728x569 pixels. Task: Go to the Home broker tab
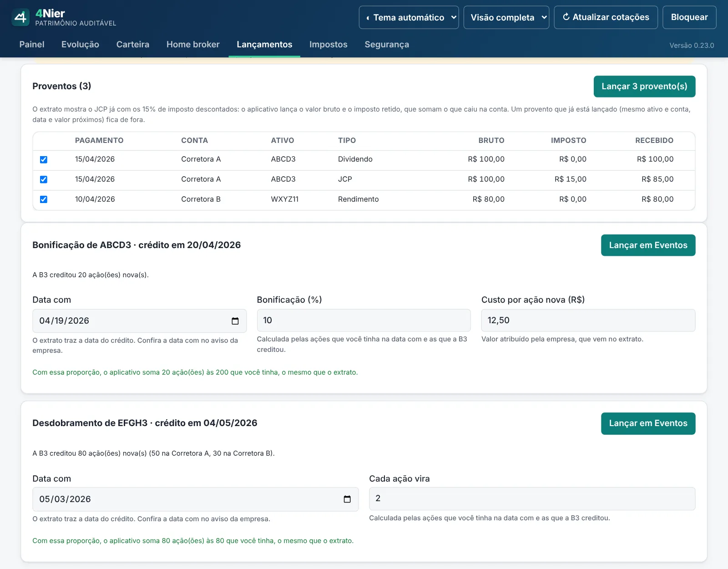point(193,45)
